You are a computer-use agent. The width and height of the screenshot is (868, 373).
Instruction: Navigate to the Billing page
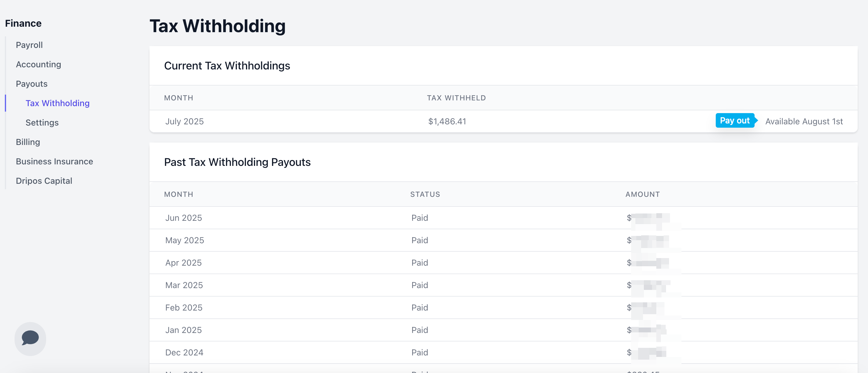pyautogui.click(x=28, y=142)
